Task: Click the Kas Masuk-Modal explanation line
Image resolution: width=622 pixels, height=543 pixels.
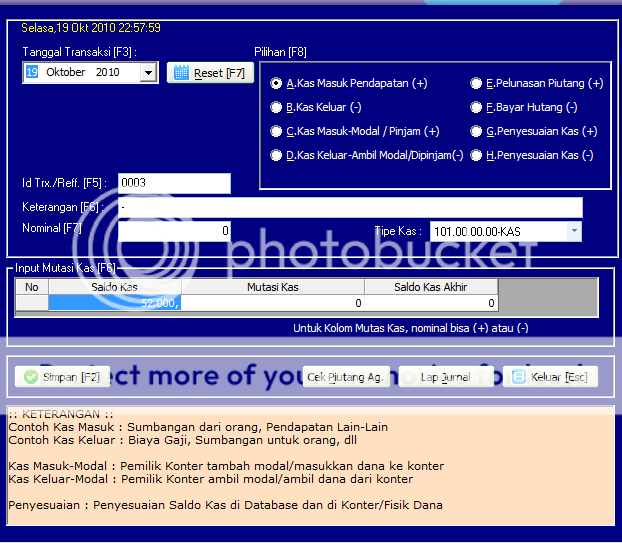Action: (226, 466)
